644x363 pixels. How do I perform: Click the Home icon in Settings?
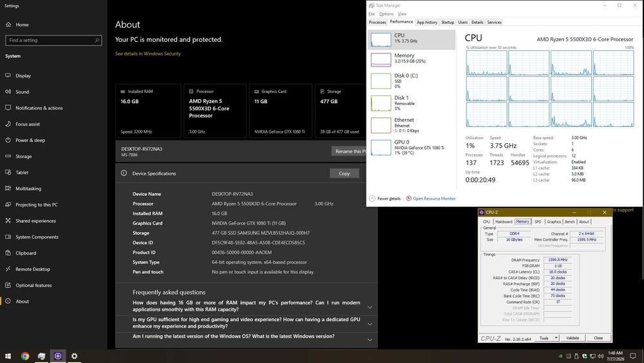8,25
